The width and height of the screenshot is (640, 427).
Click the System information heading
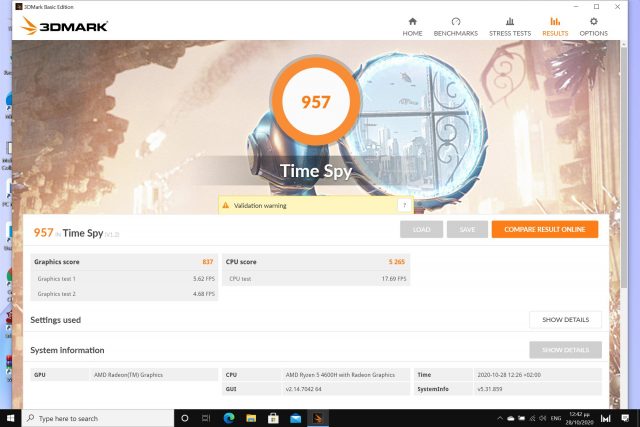click(67, 350)
